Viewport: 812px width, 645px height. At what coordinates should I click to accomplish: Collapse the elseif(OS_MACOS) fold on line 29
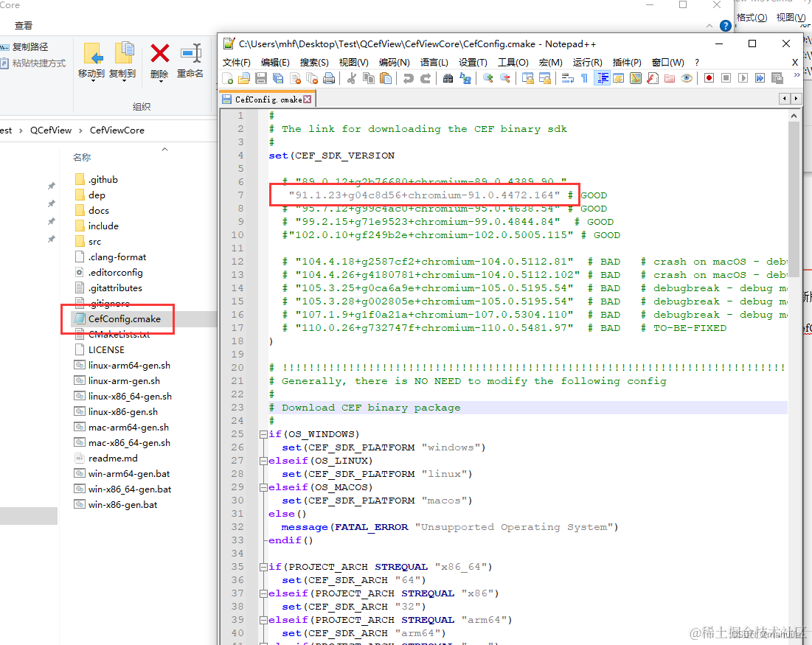(x=263, y=487)
